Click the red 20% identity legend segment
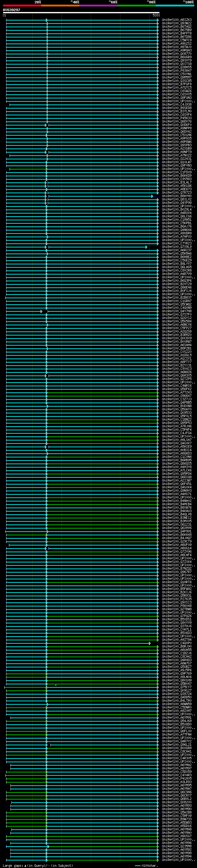The height and width of the screenshot is (868, 197). [22, 6]
